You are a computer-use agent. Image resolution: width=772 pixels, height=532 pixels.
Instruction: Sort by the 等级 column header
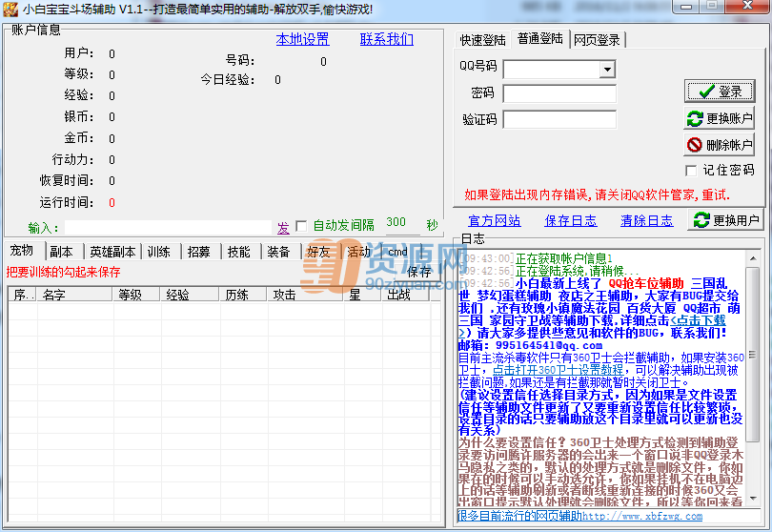coord(136,295)
